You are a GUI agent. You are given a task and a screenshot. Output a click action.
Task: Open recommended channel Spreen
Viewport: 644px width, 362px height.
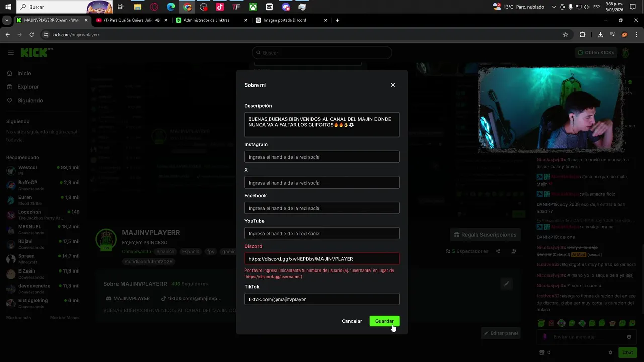[43, 259]
